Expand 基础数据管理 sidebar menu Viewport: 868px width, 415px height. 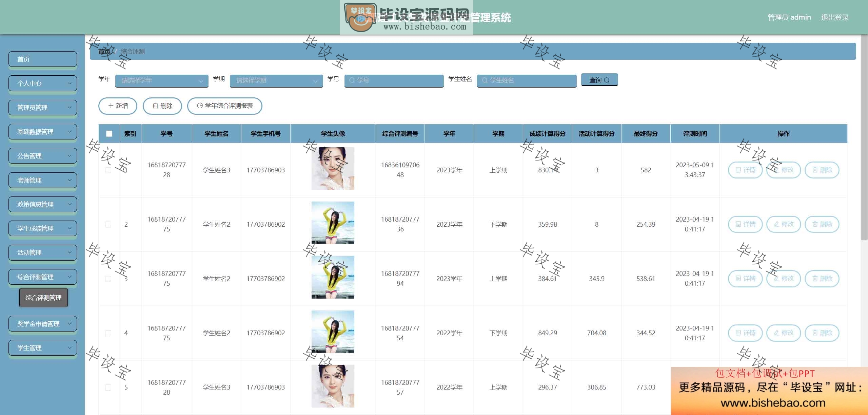[43, 132]
